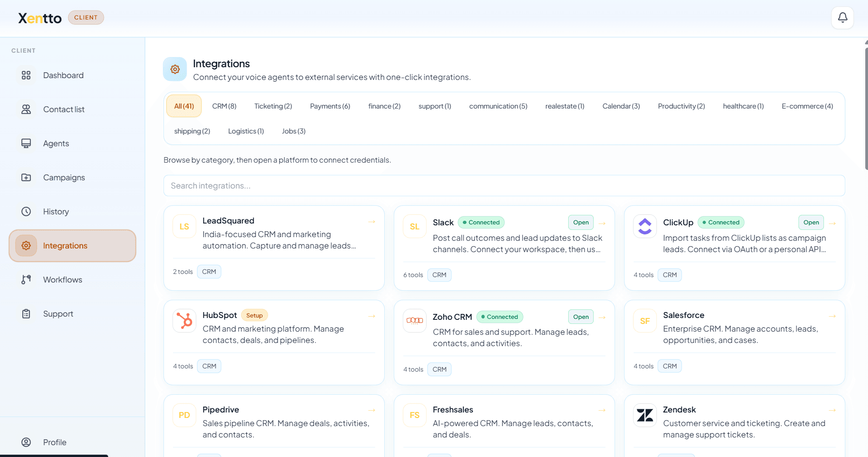Click ClickUp's Connected status badge
Image resolution: width=868 pixels, height=457 pixels.
(x=721, y=222)
